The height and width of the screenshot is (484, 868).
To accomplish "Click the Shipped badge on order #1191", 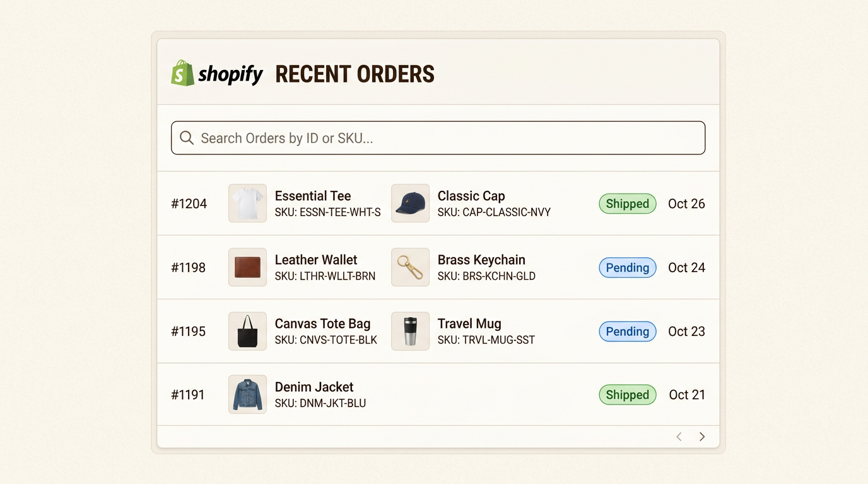I will click(x=627, y=395).
